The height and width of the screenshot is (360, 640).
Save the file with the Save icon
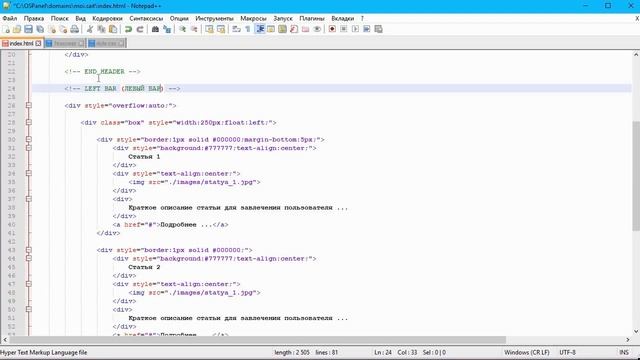point(28,29)
